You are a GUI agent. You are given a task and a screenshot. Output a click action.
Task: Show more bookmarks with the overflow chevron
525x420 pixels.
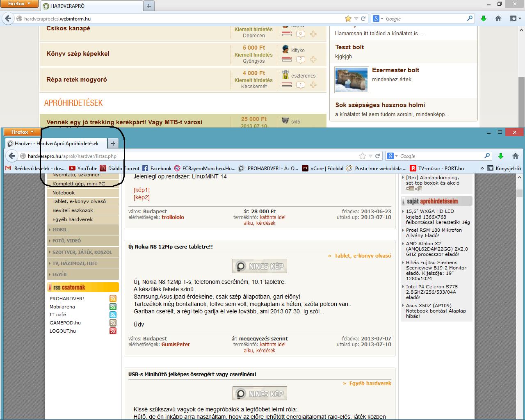(482, 168)
